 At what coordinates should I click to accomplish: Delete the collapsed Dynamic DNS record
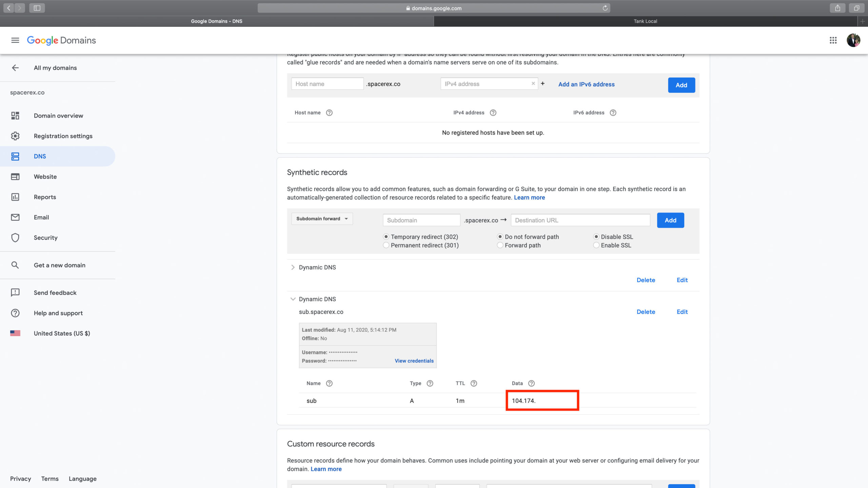(646, 280)
